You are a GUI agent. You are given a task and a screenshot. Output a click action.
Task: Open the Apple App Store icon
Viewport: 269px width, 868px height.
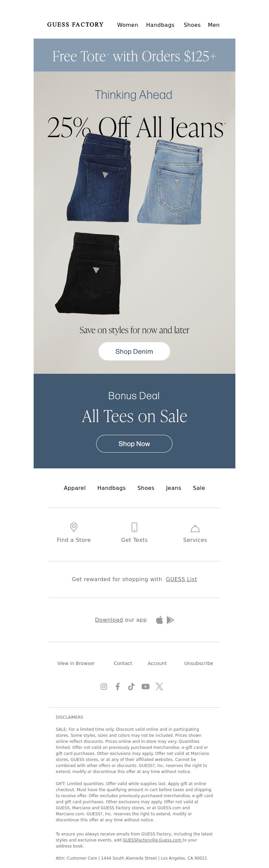(x=159, y=620)
